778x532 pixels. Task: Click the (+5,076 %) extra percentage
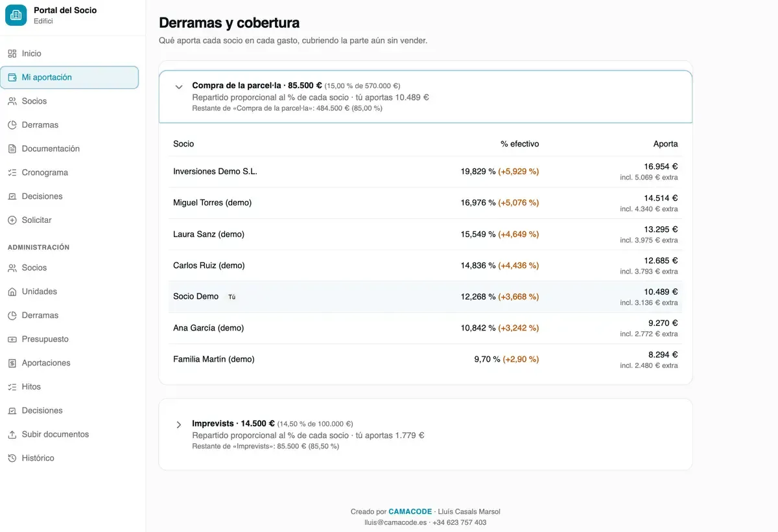click(519, 203)
